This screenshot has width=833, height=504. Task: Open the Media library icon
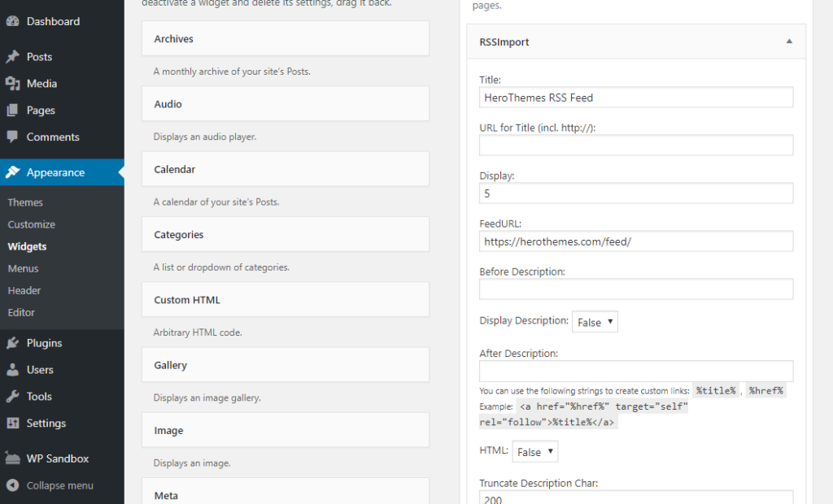[x=14, y=83]
